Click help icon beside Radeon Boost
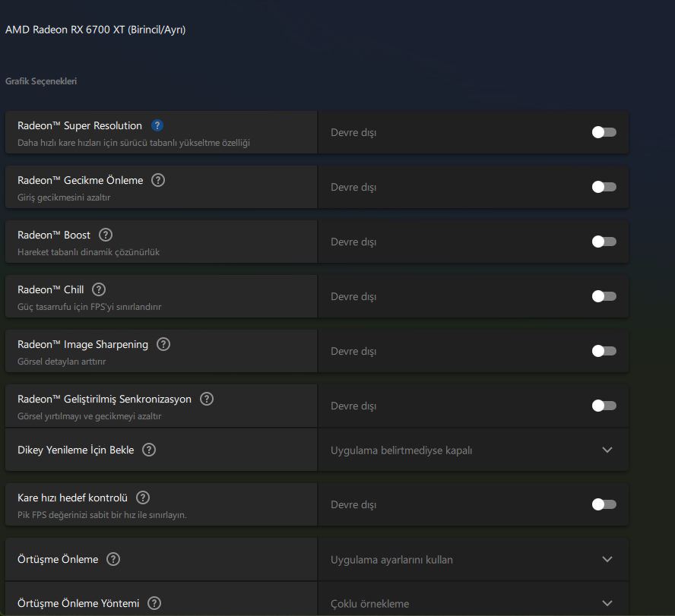675x616 pixels. [106, 235]
